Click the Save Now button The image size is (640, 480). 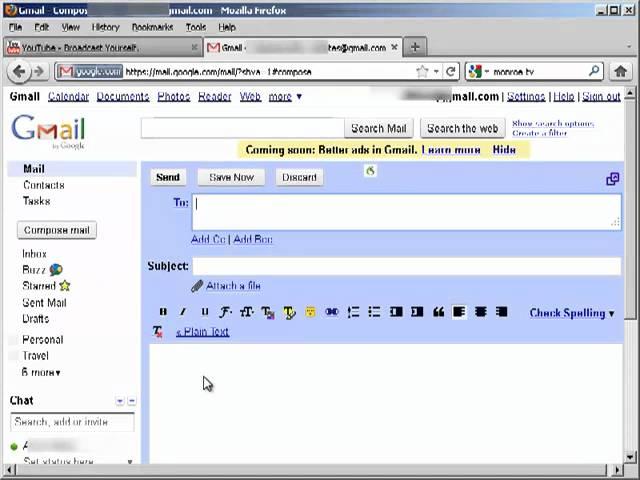click(x=231, y=177)
